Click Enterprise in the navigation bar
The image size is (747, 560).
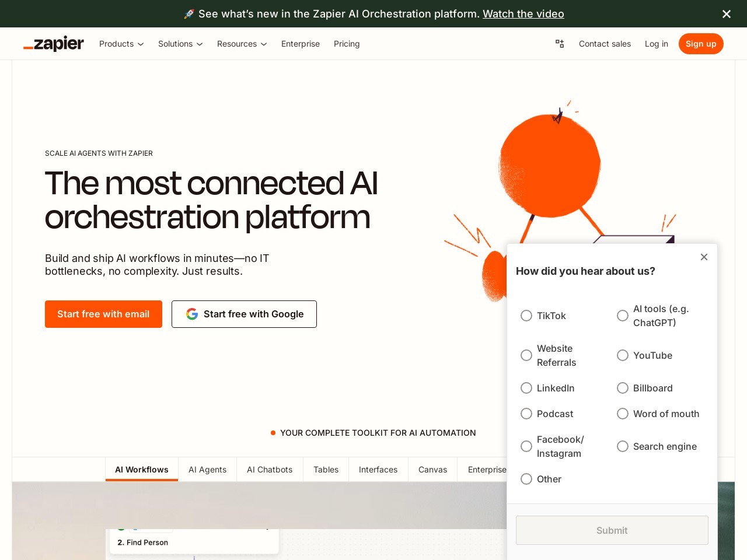301,44
